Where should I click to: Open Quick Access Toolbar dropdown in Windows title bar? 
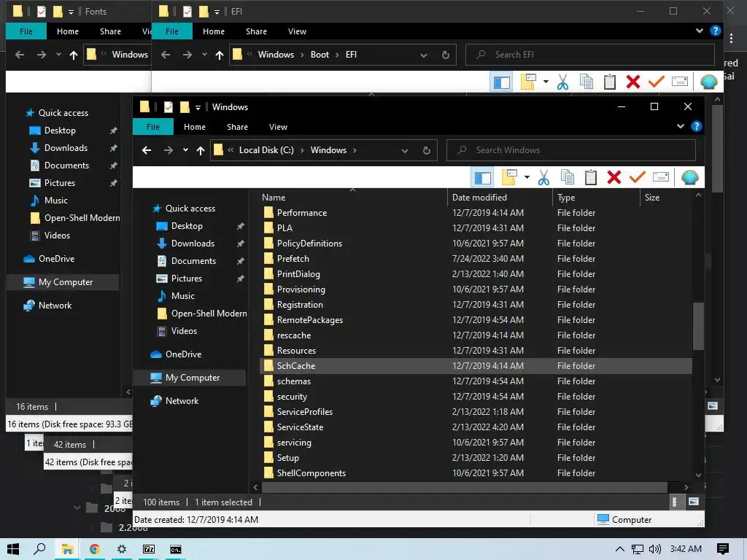click(198, 107)
